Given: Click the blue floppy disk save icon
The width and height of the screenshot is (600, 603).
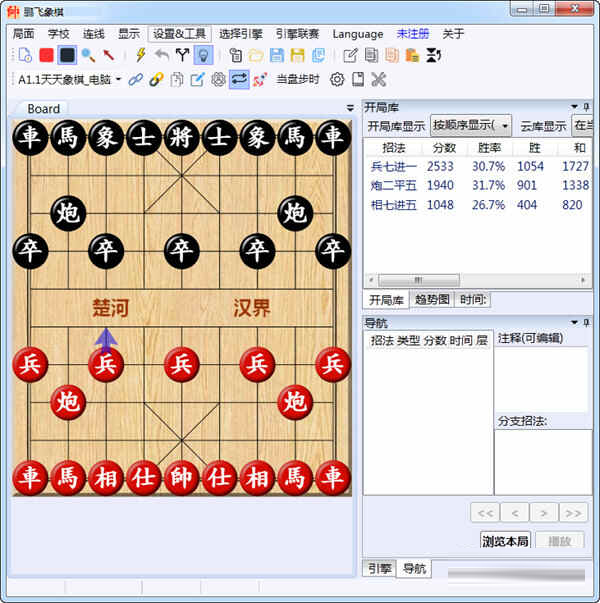Looking at the screenshot, I should tap(276, 55).
